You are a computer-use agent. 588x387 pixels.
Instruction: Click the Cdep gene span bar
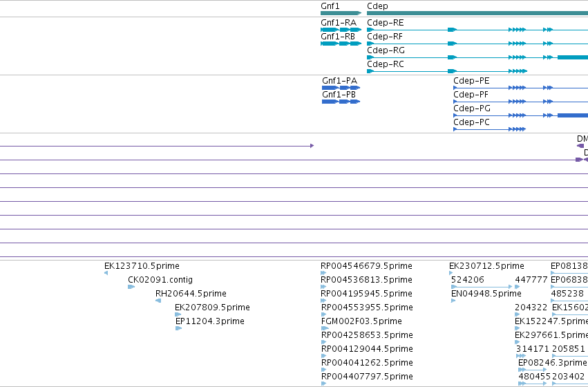click(x=477, y=13)
